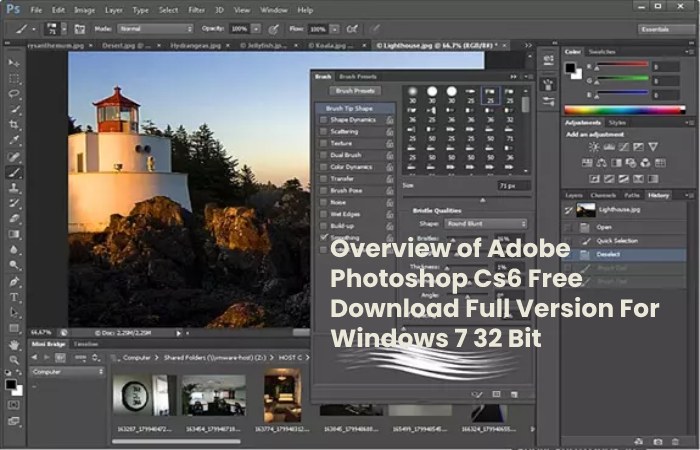Image resolution: width=700 pixels, height=450 pixels.
Task: Enable Brush Pose checkbox
Action: (324, 191)
